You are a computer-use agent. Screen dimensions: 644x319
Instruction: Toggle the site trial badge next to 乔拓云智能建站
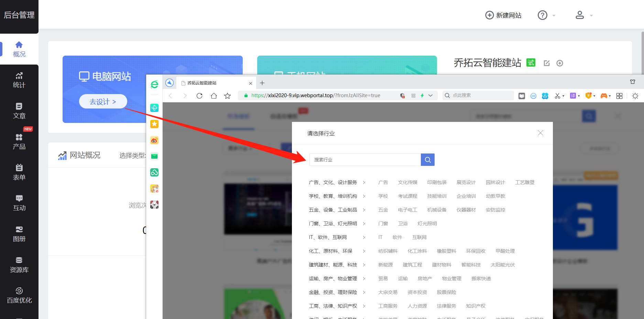pyautogui.click(x=531, y=63)
